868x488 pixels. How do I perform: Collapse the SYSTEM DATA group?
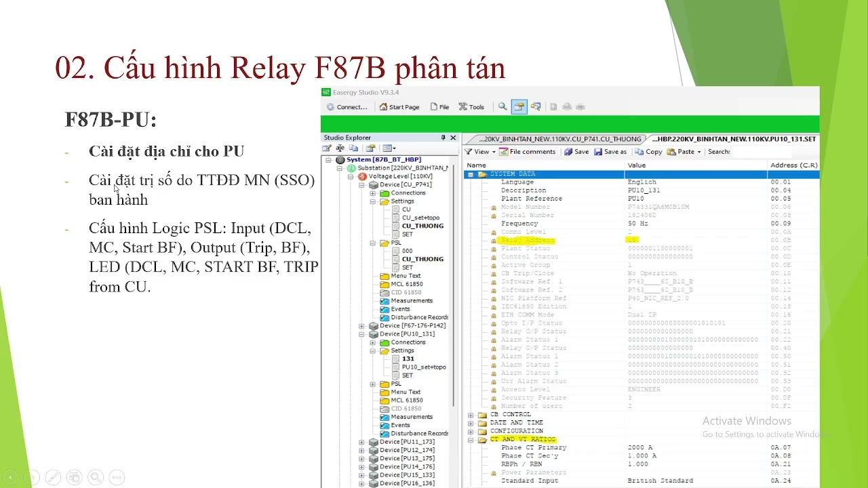470,174
